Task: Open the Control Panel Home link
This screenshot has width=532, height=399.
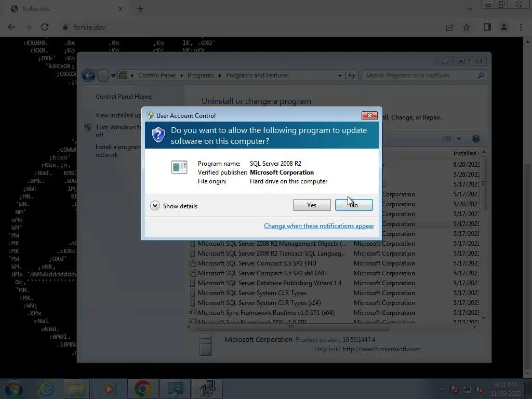Action: tap(124, 96)
